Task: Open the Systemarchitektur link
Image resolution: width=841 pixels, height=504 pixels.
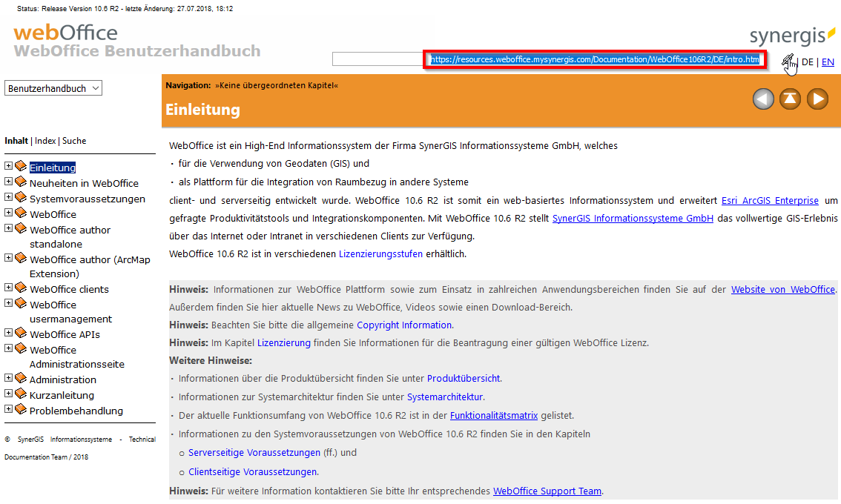Action: coord(445,397)
